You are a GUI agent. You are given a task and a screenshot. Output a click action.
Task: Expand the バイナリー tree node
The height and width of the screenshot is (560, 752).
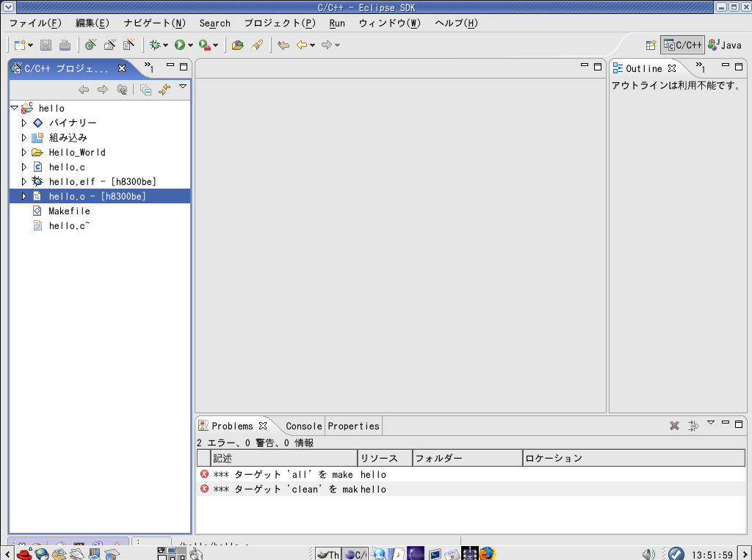tap(24, 123)
